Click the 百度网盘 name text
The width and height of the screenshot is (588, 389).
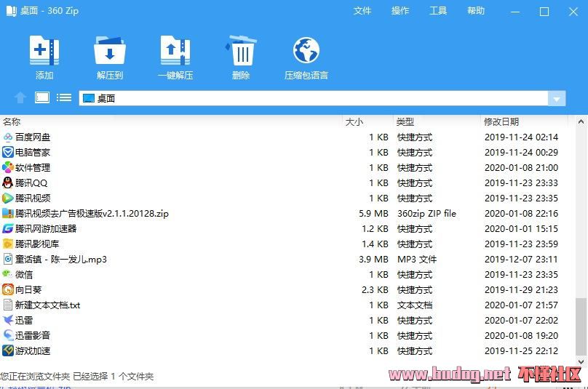(33, 137)
